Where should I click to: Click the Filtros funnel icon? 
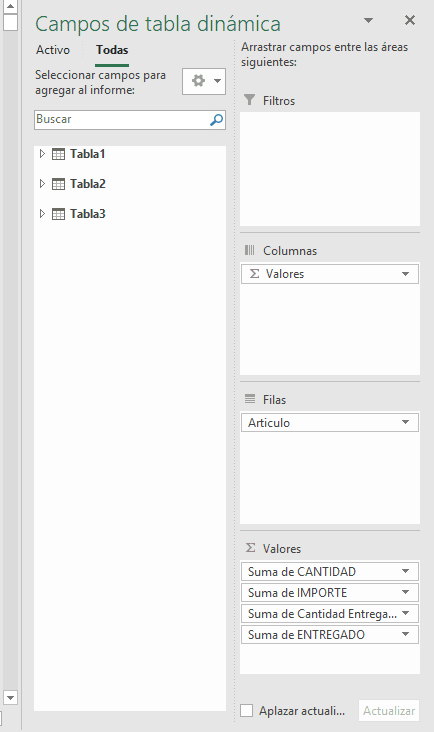click(250, 100)
